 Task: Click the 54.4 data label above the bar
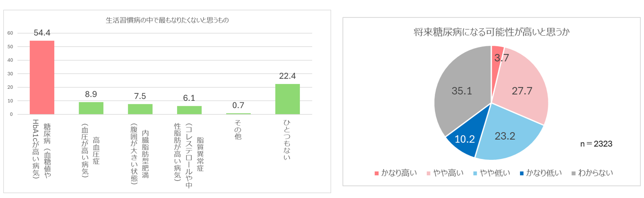tap(42, 33)
